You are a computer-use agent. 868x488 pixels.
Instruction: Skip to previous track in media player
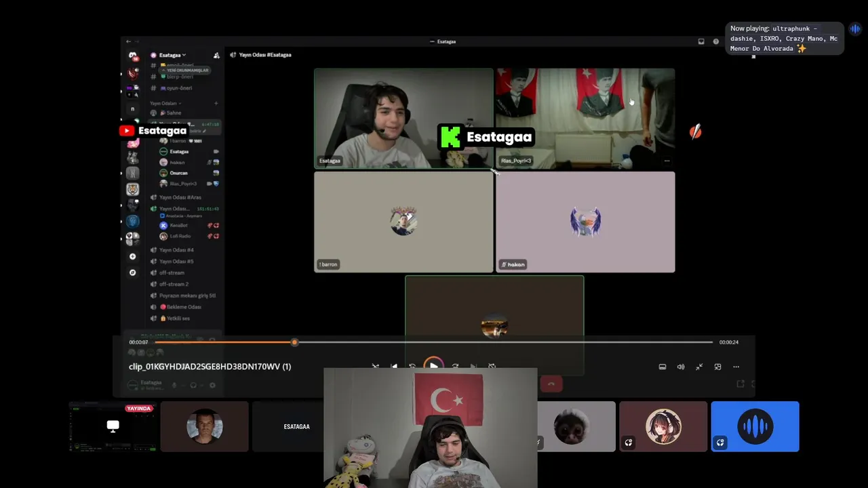[394, 367]
